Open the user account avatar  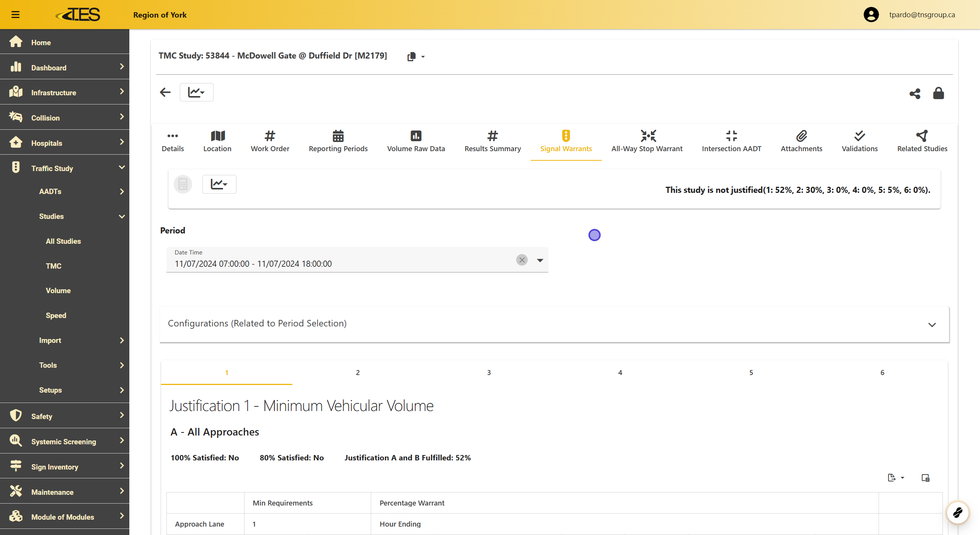coord(871,15)
